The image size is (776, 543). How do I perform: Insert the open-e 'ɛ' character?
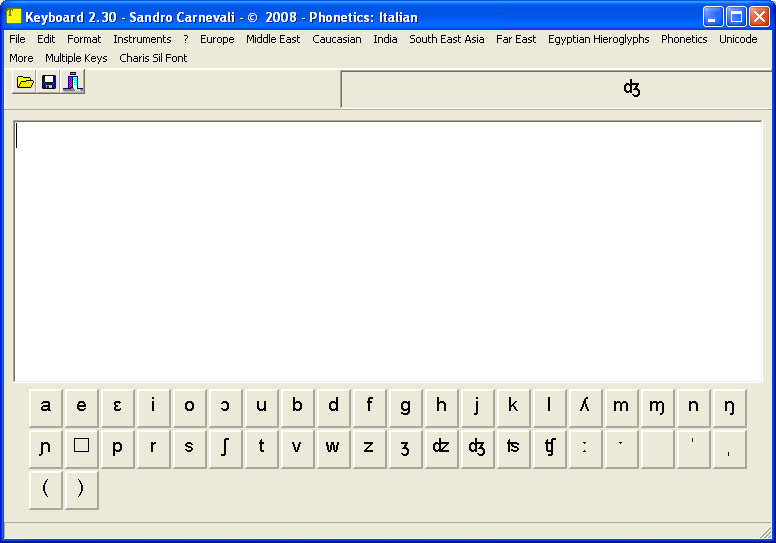click(118, 408)
